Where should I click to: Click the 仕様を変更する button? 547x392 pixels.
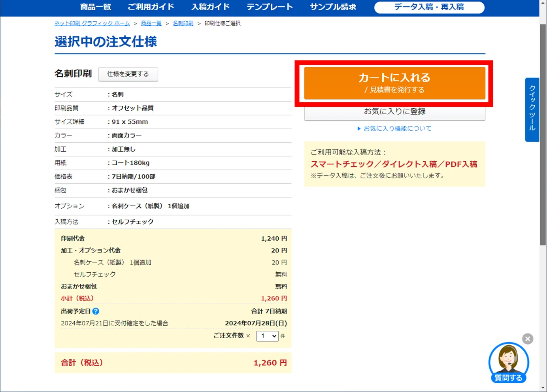[128, 74]
